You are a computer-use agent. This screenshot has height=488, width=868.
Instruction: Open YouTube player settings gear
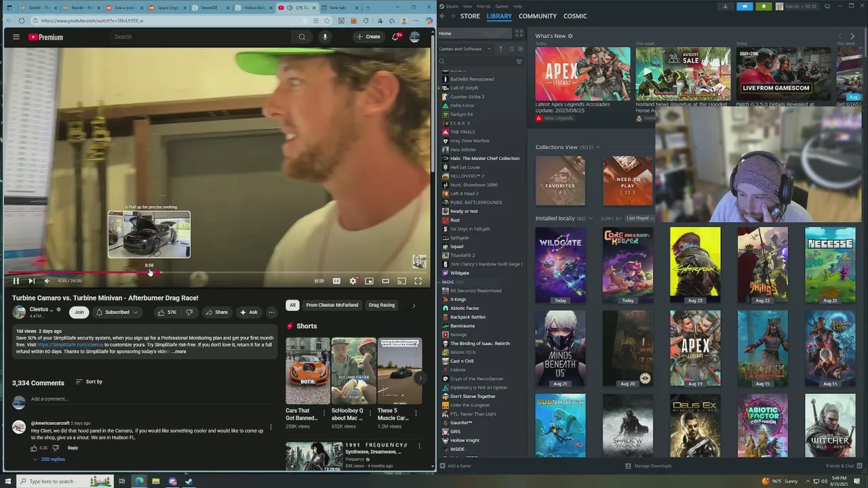353,281
